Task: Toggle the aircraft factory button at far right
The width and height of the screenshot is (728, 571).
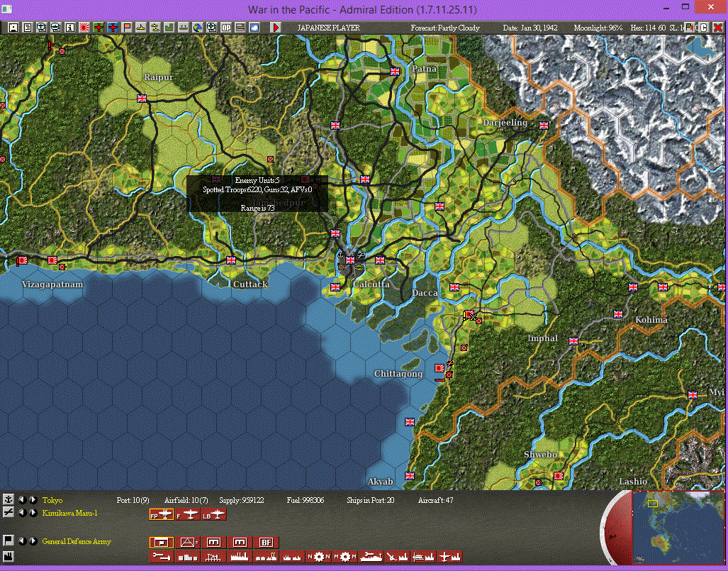Action: [x=449, y=557]
